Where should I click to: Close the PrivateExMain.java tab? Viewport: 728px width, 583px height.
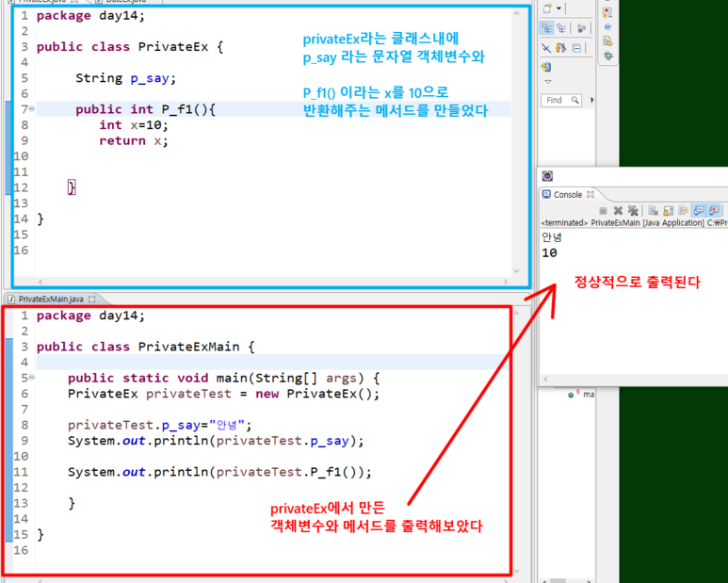click(x=92, y=299)
